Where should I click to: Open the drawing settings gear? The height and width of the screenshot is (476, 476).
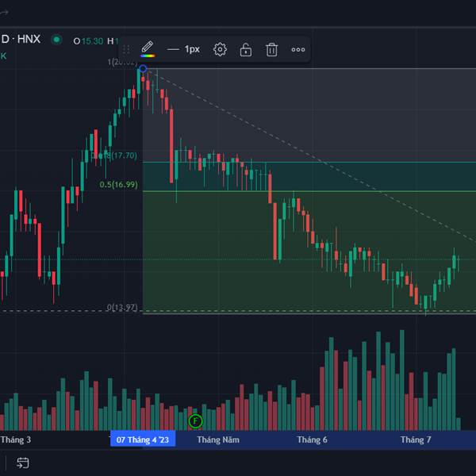(x=220, y=49)
